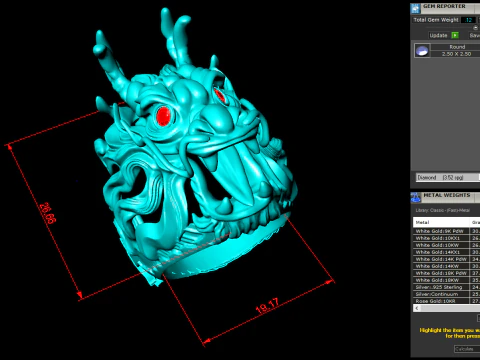
Task: Select the "White Gold:14KX1" row
Action: pyautogui.click(x=447, y=252)
